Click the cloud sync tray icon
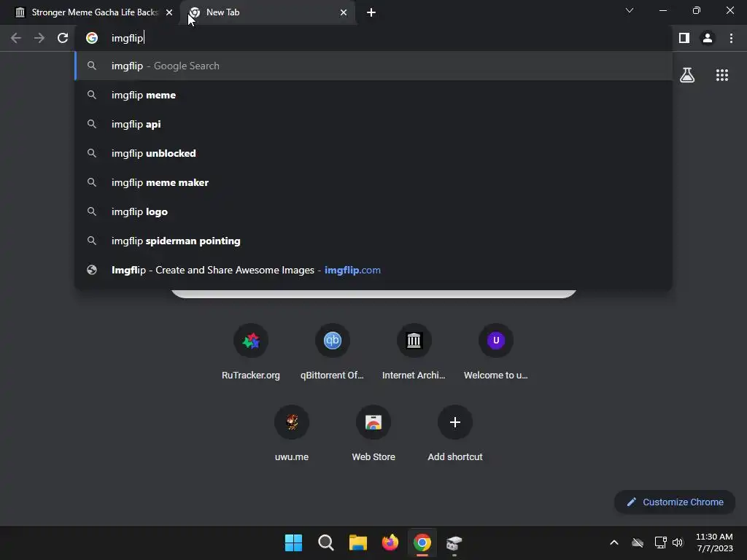747x560 pixels. click(x=638, y=542)
